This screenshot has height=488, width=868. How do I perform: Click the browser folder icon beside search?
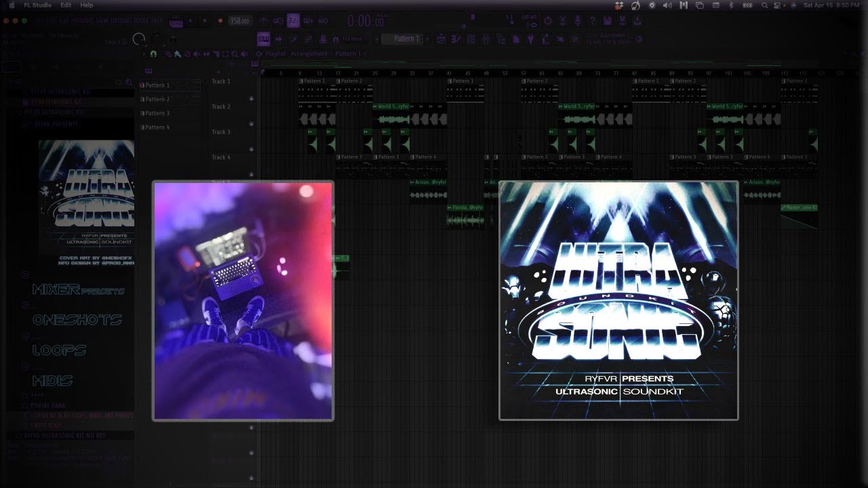[118, 82]
